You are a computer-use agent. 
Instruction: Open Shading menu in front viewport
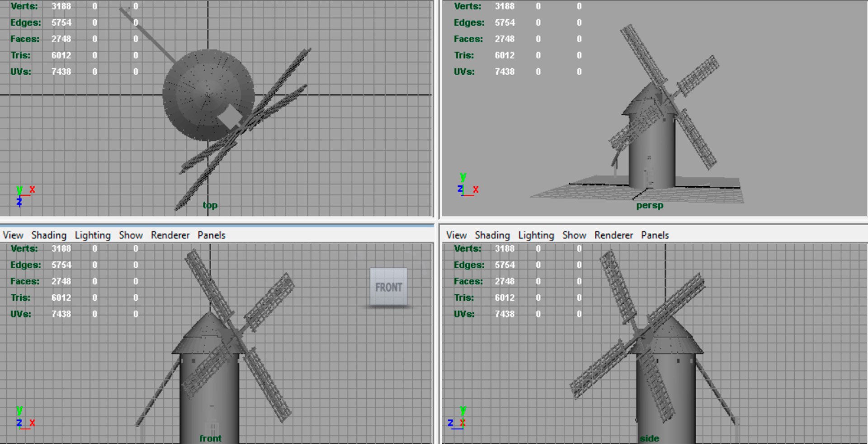[x=49, y=235]
